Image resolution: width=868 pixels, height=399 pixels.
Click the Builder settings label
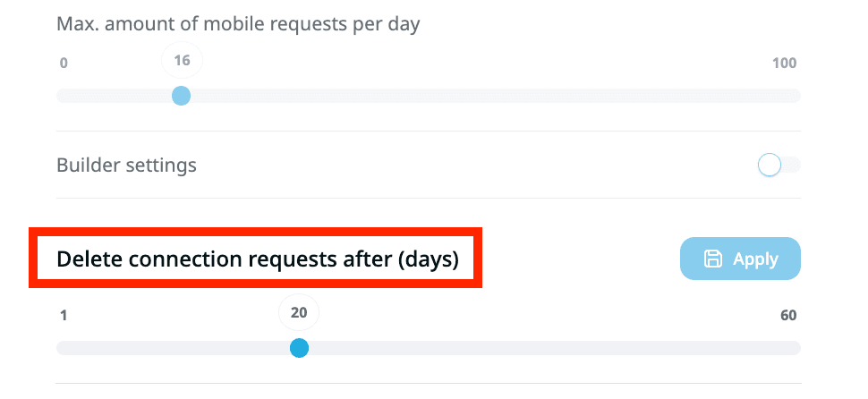pos(126,166)
